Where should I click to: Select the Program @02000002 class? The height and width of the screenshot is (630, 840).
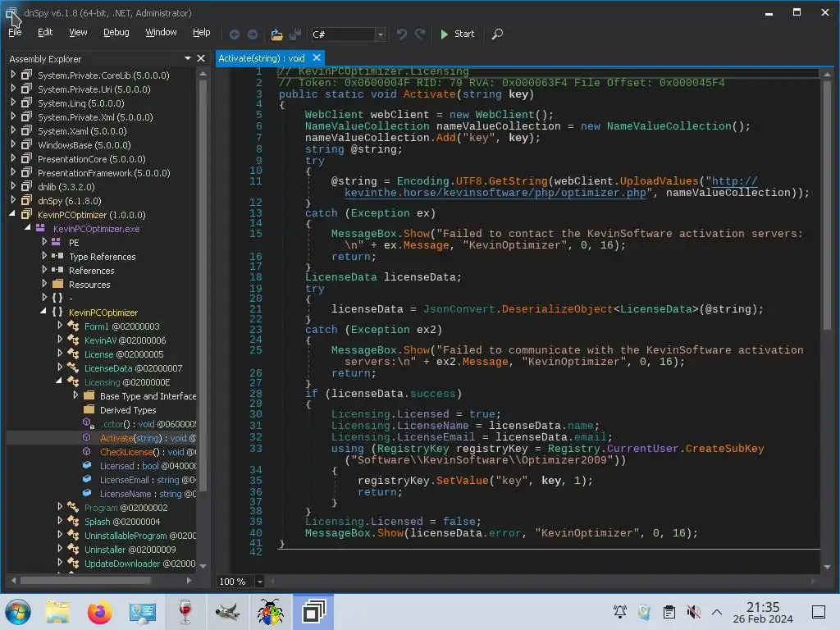click(126, 508)
